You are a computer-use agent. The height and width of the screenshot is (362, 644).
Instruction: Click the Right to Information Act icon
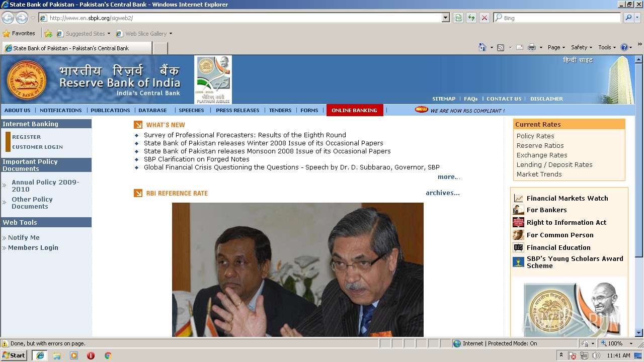(x=518, y=223)
